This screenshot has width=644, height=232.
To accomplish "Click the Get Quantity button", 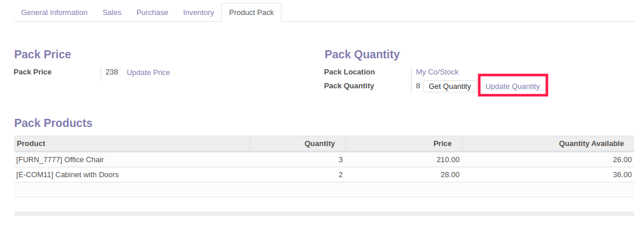I will 450,87.
